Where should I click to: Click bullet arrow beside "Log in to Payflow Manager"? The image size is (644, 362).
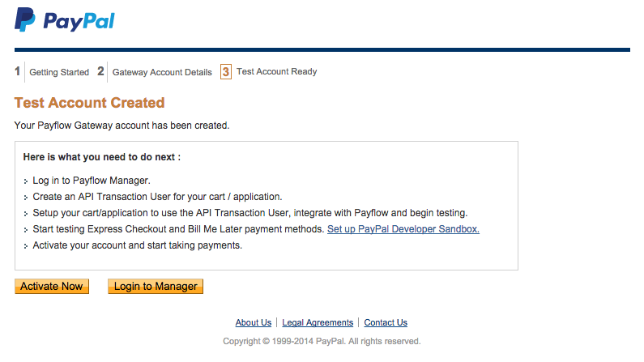(26, 181)
